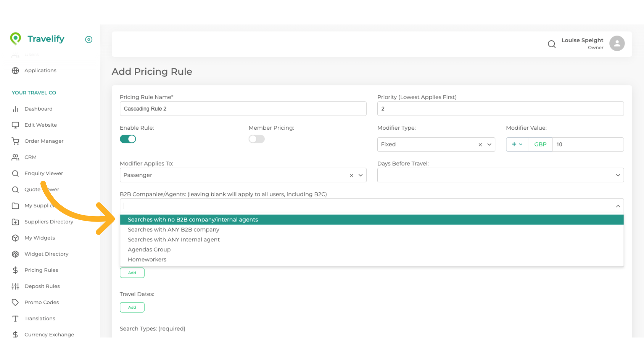This screenshot has width=644, height=362.
Task: Click the sidebar collapse target icon
Action: [x=89, y=40]
